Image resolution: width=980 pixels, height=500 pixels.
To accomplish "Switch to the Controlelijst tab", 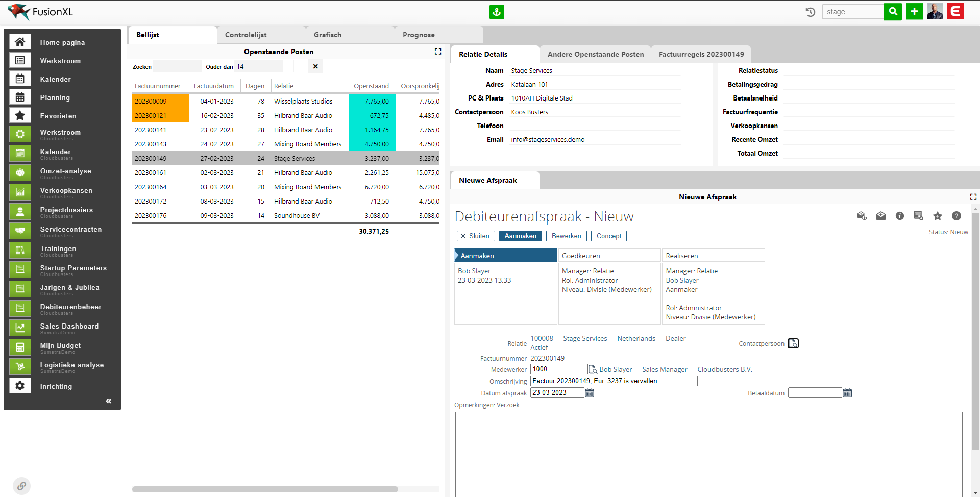I will 246,35.
